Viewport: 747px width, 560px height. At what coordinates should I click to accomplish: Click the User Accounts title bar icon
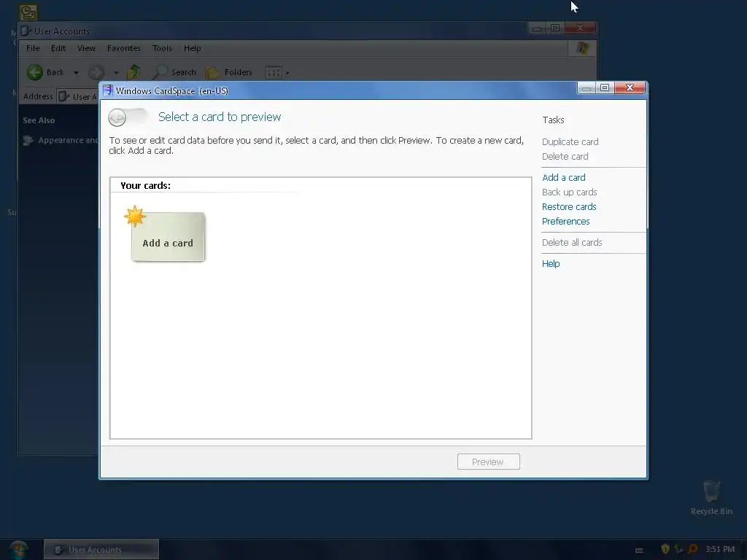pos(26,31)
